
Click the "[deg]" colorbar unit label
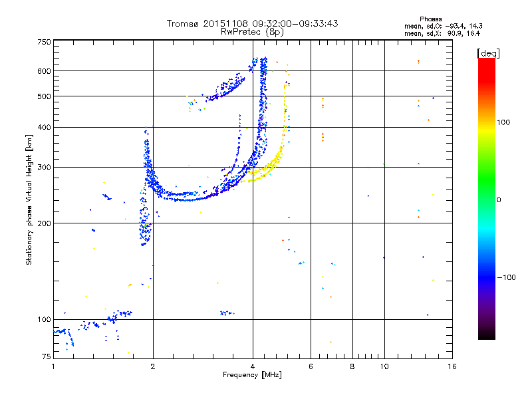coord(488,53)
